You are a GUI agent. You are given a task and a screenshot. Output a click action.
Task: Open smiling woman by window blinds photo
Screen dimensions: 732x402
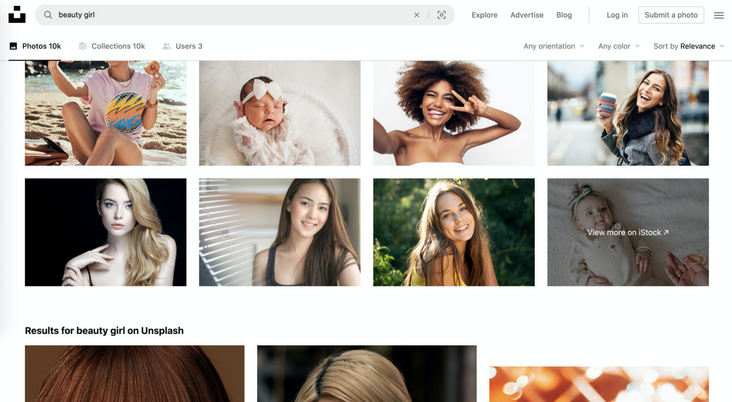pos(280,232)
